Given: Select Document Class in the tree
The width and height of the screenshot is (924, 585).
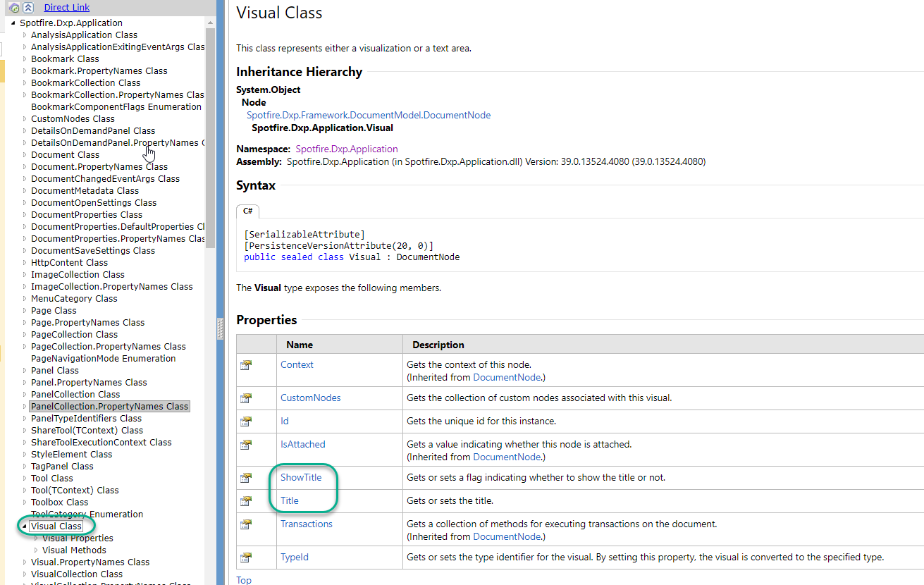Looking at the screenshot, I should (65, 155).
